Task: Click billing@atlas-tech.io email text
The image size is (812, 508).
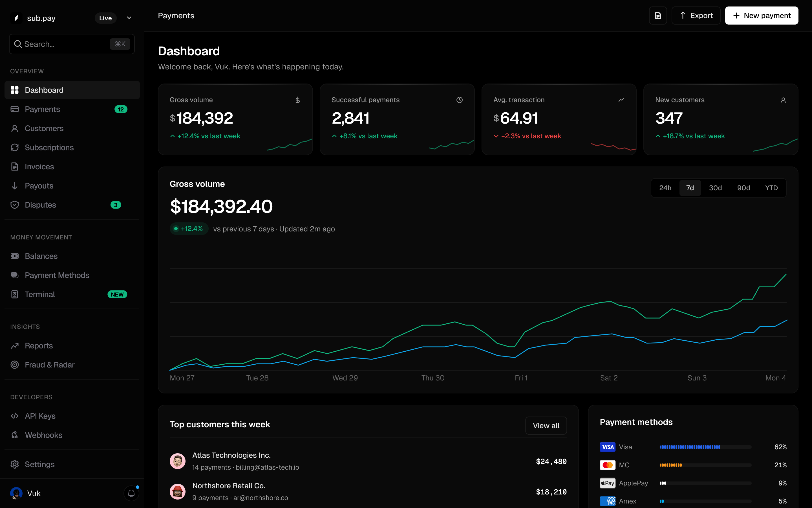Action: (267, 467)
